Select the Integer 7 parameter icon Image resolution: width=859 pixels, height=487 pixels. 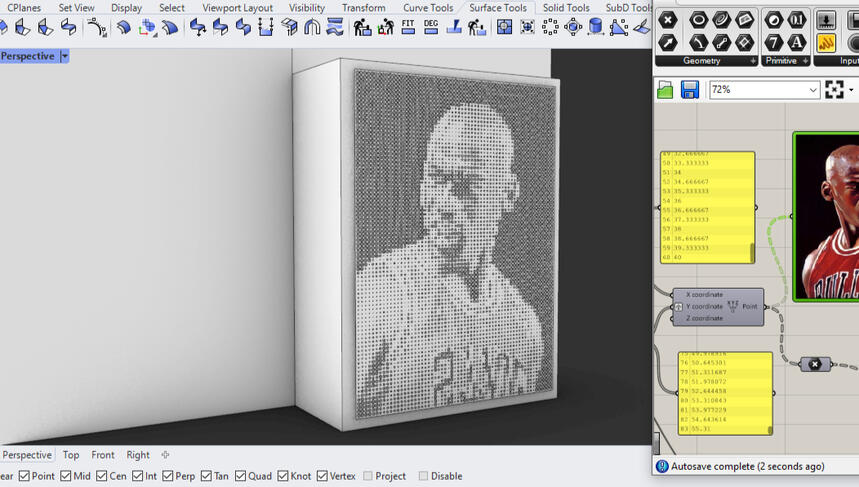pos(774,43)
